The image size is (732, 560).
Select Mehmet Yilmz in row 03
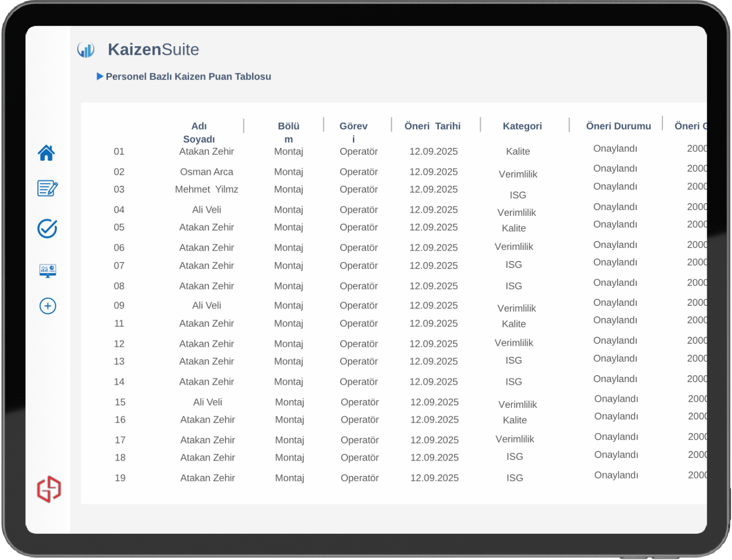tap(206, 189)
